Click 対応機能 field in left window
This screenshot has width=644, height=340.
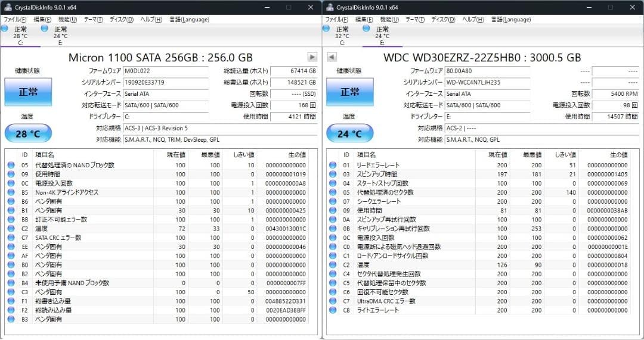[x=220, y=139]
